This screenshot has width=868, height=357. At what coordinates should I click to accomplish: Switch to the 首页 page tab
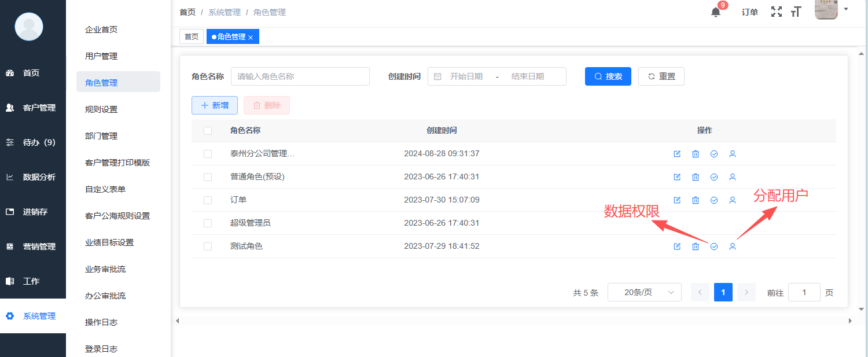192,37
